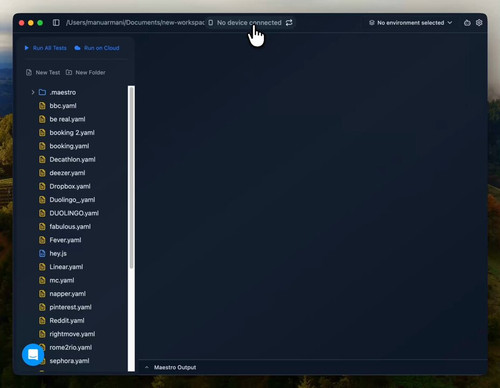500x388 pixels.
Task: Select Linear.yaml
Action: coord(66,267)
